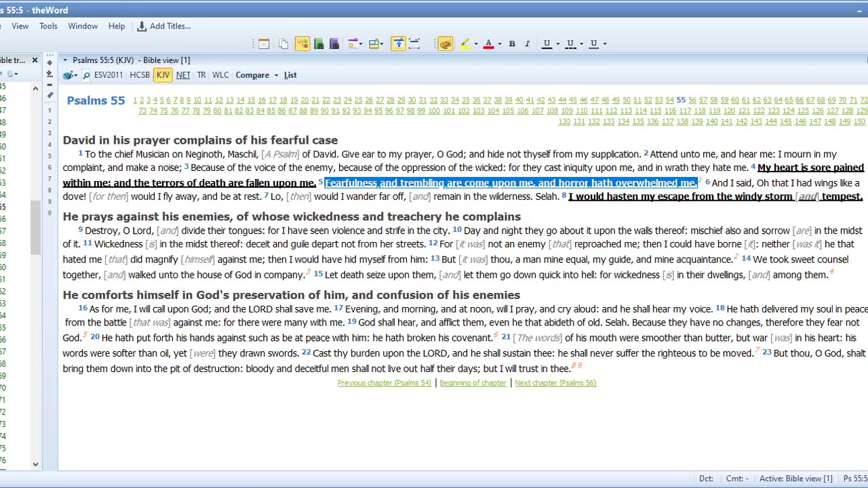Switch to WLC translation

click(x=220, y=75)
